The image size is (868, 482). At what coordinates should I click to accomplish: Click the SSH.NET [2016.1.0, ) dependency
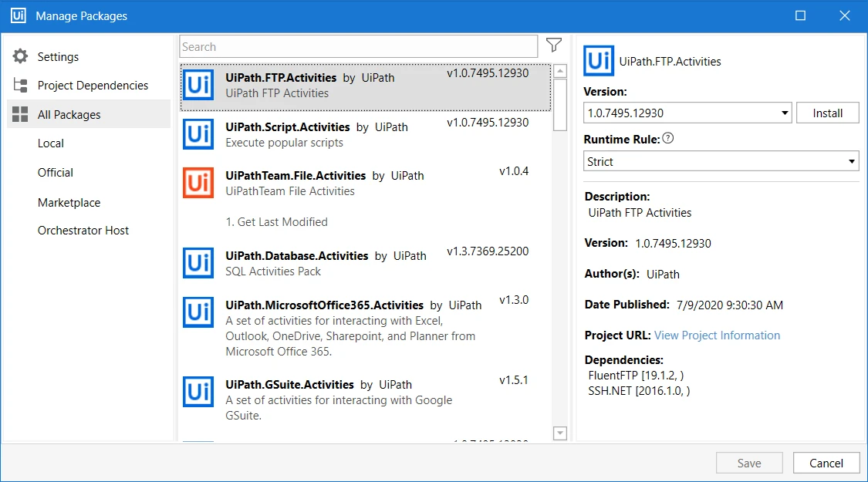coord(640,391)
